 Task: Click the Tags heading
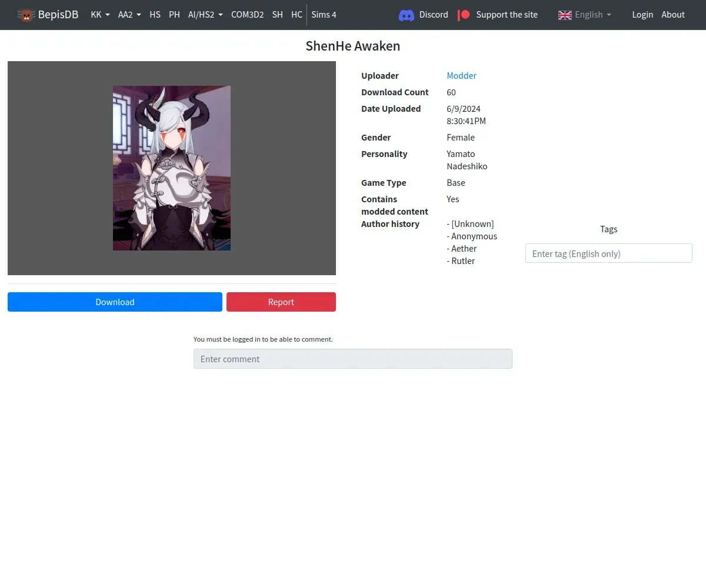(608, 229)
